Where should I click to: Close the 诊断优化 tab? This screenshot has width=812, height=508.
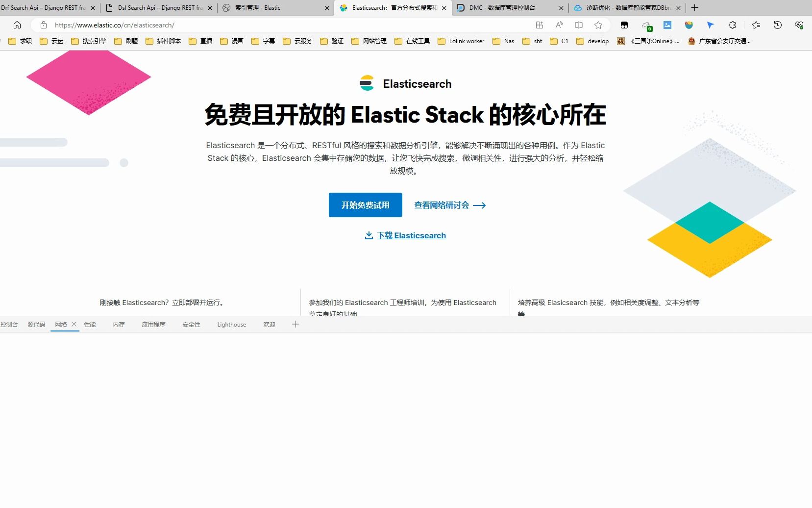[678, 8]
